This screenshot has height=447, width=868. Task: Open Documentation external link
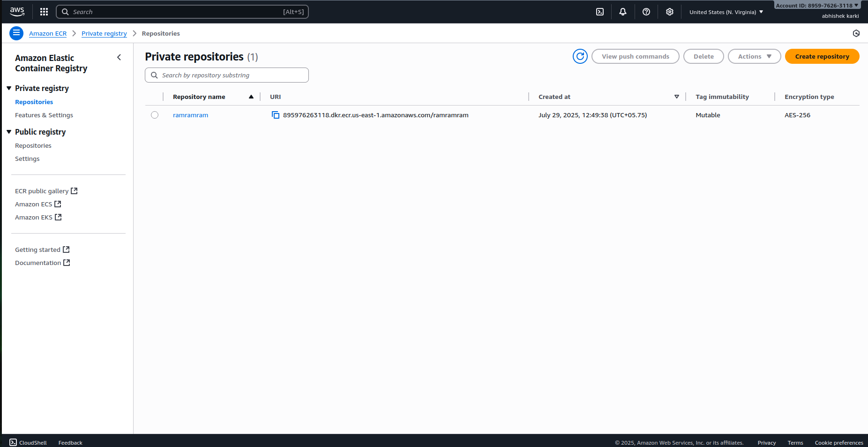[42, 263]
